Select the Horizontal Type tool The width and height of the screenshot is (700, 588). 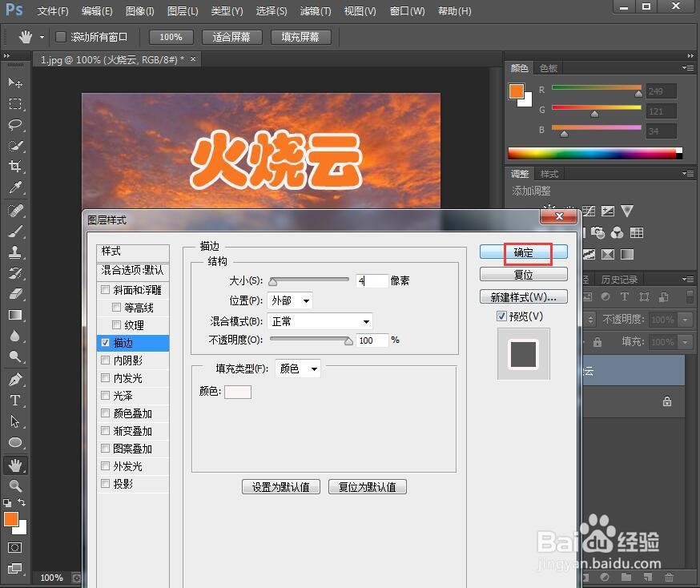point(15,401)
